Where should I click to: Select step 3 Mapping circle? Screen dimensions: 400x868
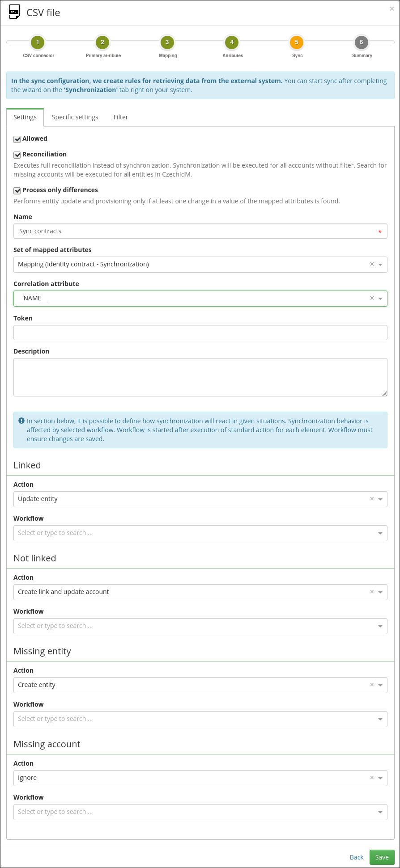(167, 42)
